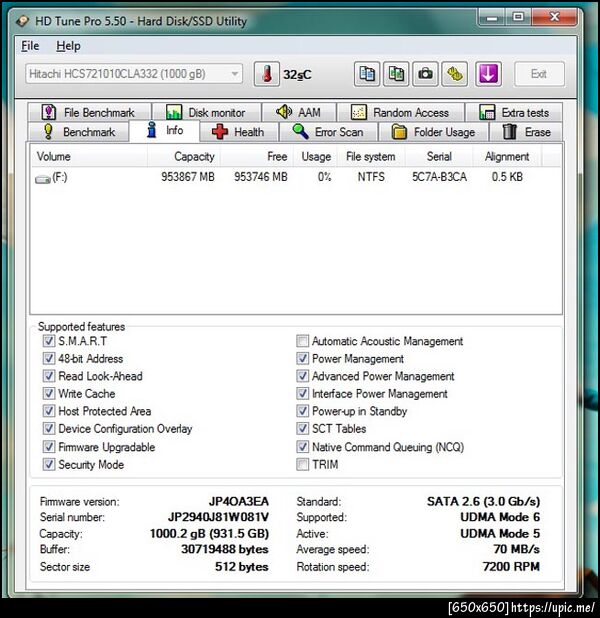
Task: Click the firmware version JP4OA3EA value
Action: pos(239,501)
